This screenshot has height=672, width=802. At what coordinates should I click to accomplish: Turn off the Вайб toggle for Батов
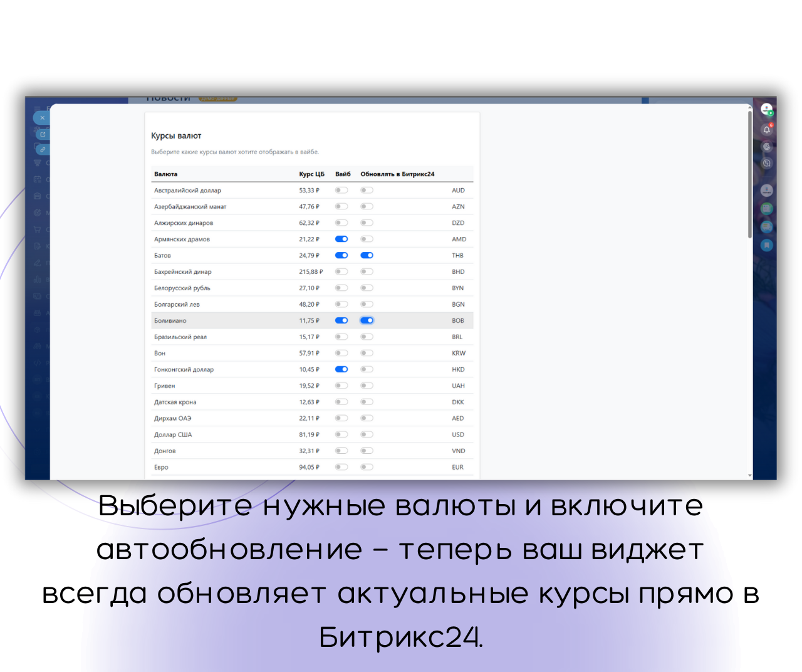click(x=341, y=255)
